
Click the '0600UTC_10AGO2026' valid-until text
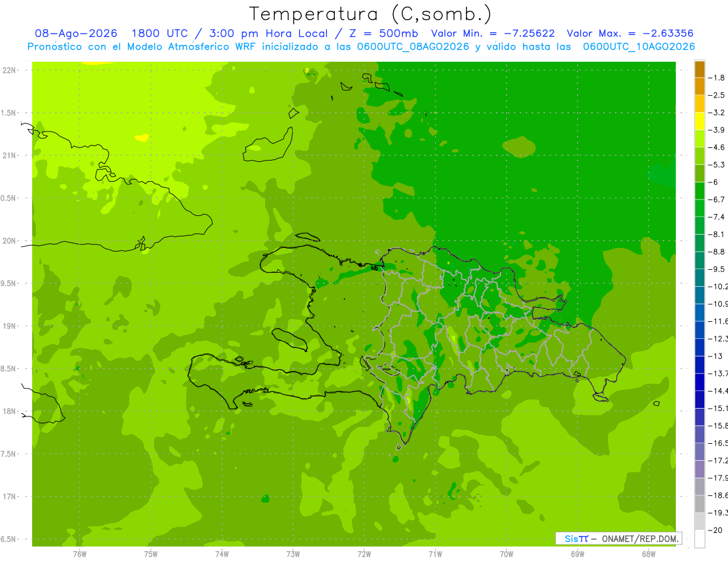tap(639, 47)
